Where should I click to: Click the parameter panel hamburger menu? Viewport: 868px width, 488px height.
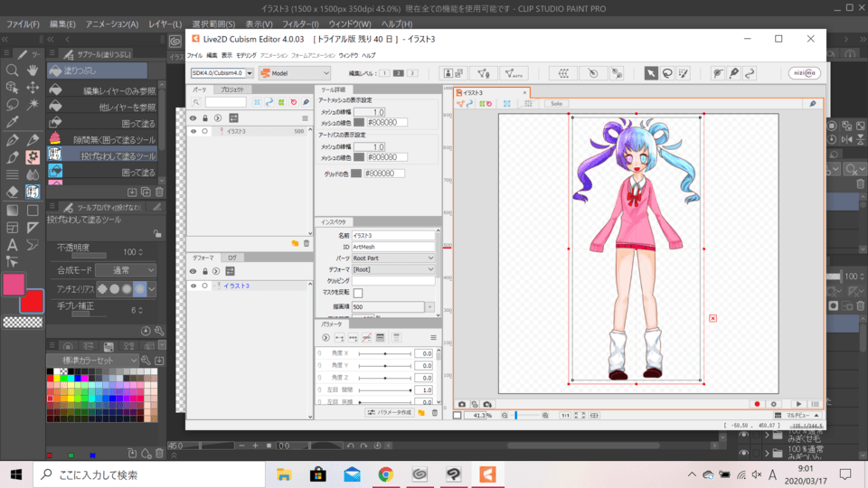click(x=433, y=337)
